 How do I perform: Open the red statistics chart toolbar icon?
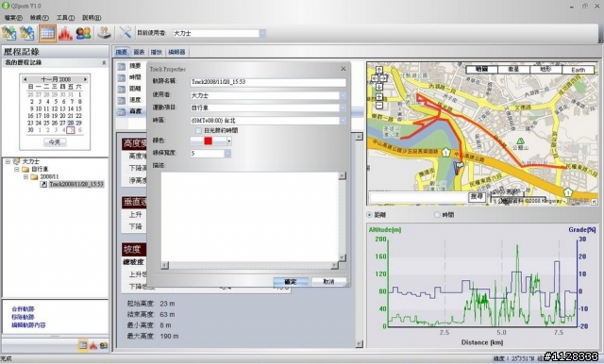65,33
